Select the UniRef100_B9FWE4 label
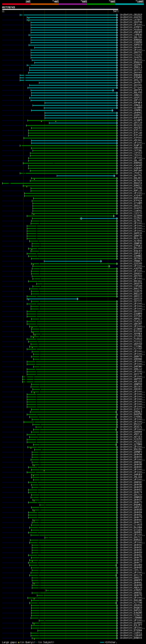The width and height of the screenshot is (146, 644). (131, 103)
